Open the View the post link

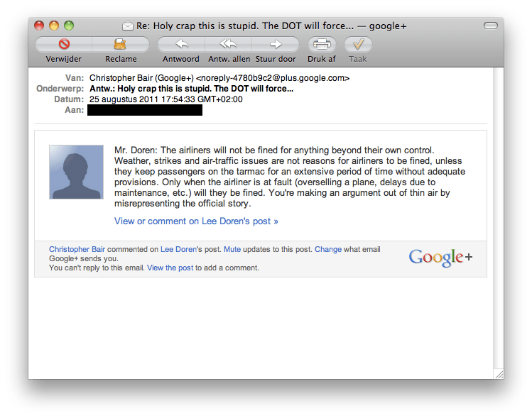[x=170, y=268]
